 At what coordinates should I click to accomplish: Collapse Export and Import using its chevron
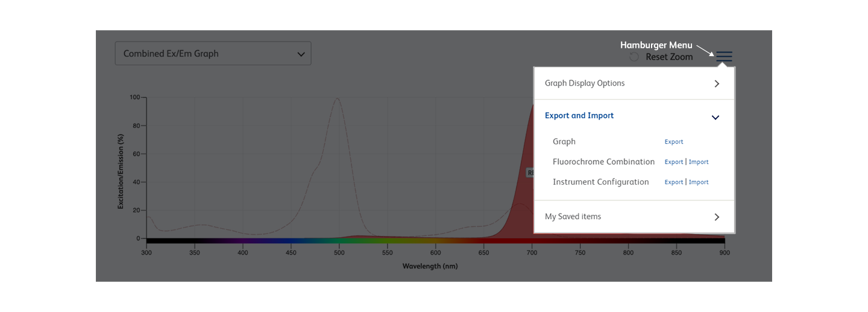[x=715, y=117]
